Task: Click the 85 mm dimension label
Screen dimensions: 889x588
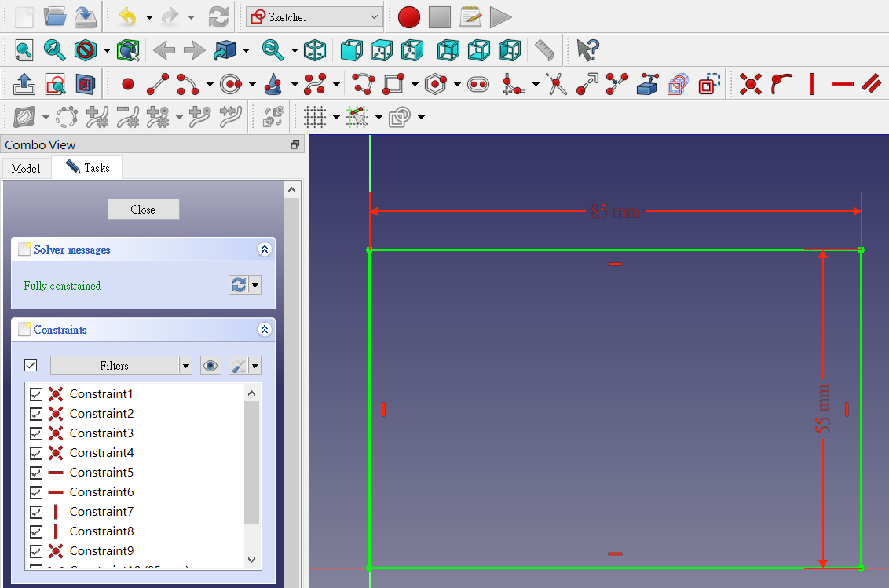Action: point(615,212)
